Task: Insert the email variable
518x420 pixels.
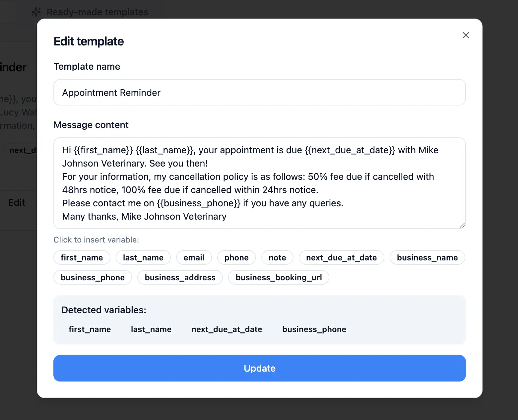Action: pos(194,257)
